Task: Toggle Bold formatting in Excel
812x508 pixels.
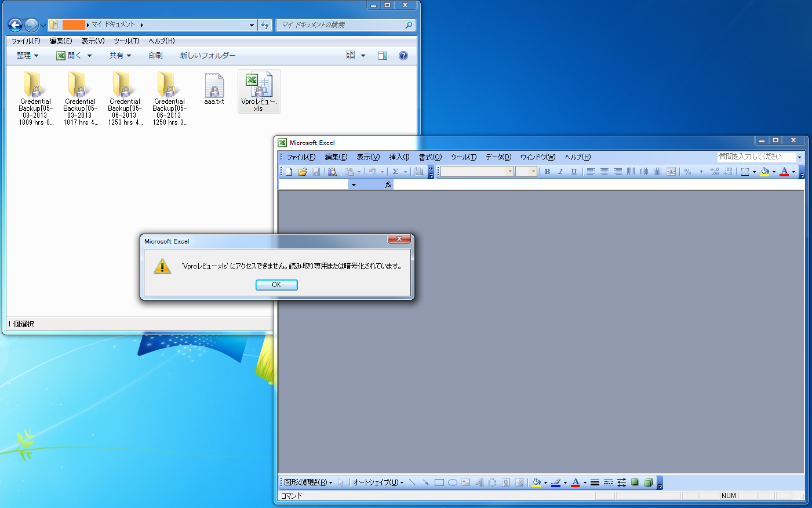Action: tap(547, 172)
